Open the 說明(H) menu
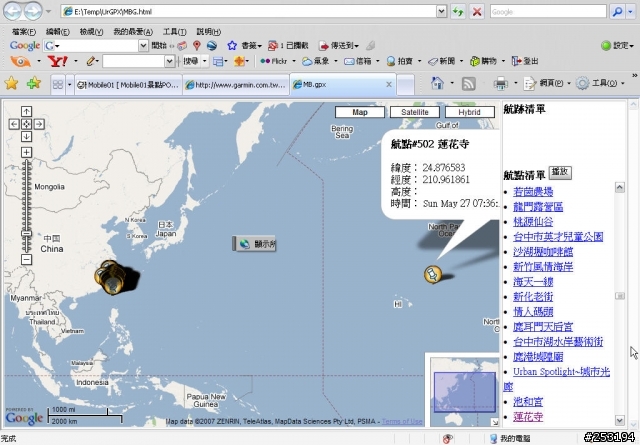 (x=209, y=31)
